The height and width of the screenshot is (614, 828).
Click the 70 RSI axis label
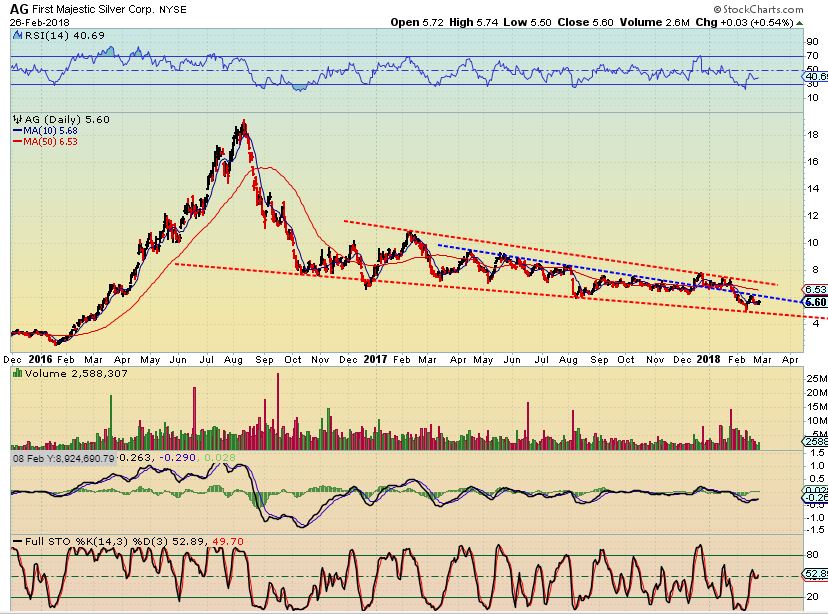[x=813, y=55]
